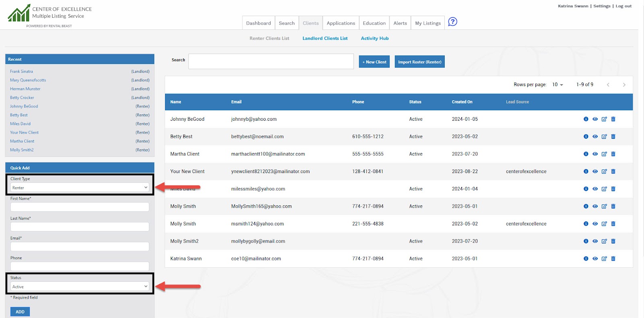Click the New Client button
Viewport: 644px width, 318px height.
coord(374,62)
